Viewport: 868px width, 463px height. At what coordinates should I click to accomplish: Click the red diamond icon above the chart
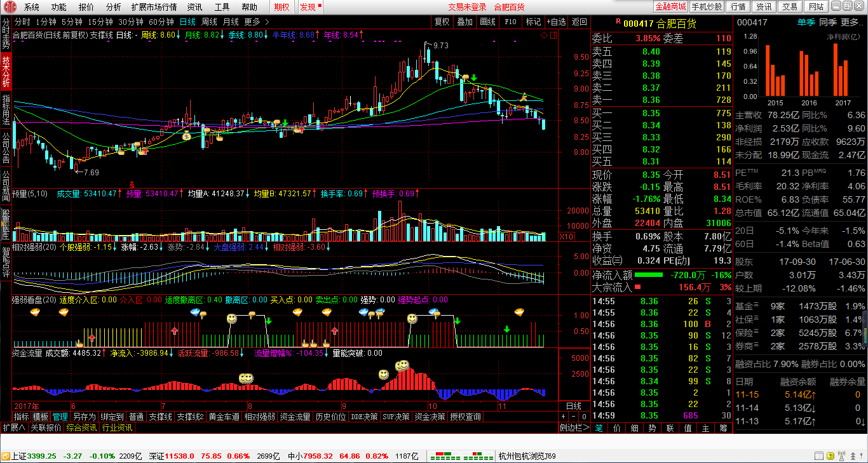click(x=545, y=35)
